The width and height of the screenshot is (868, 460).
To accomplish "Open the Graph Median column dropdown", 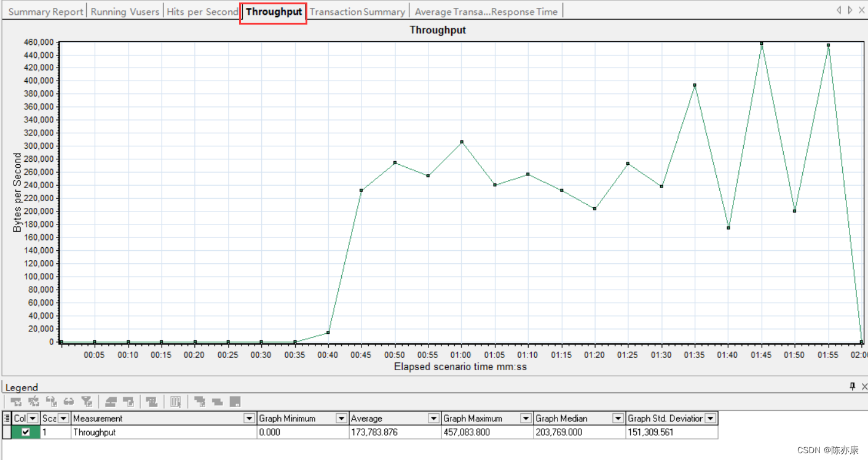I will (x=618, y=418).
